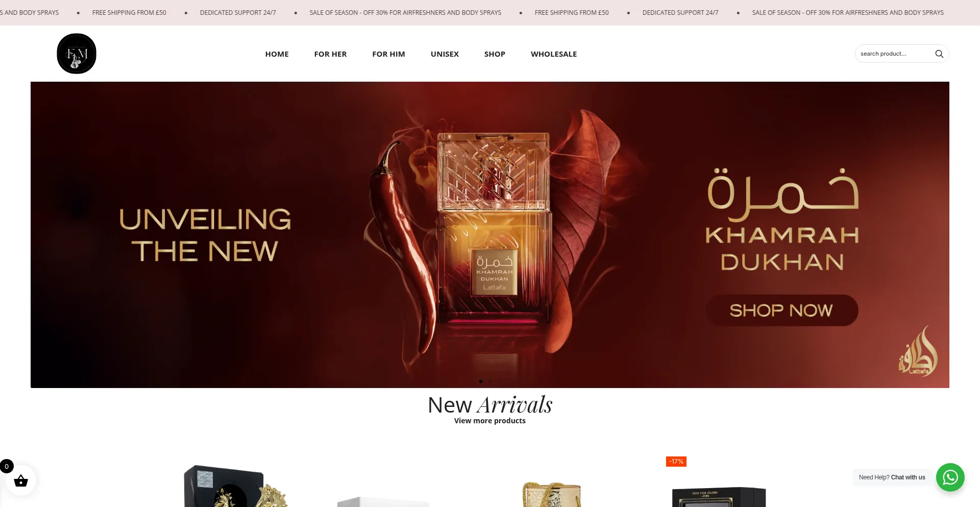Screen dimensions: 980x507
Task: Click the -17% discount badge
Action: click(676, 462)
